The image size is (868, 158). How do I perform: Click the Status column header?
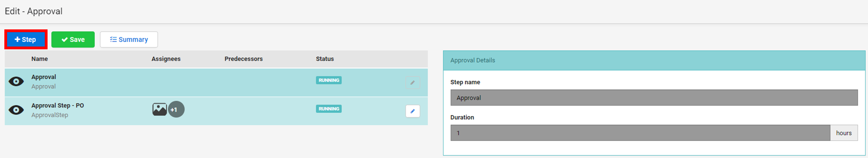[x=325, y=59]
